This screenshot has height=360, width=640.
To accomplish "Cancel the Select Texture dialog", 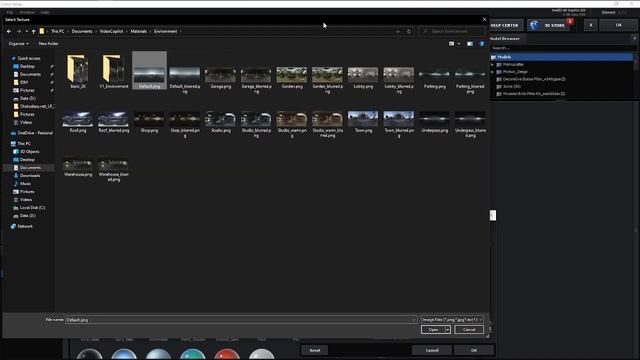I will click(469, 329).
